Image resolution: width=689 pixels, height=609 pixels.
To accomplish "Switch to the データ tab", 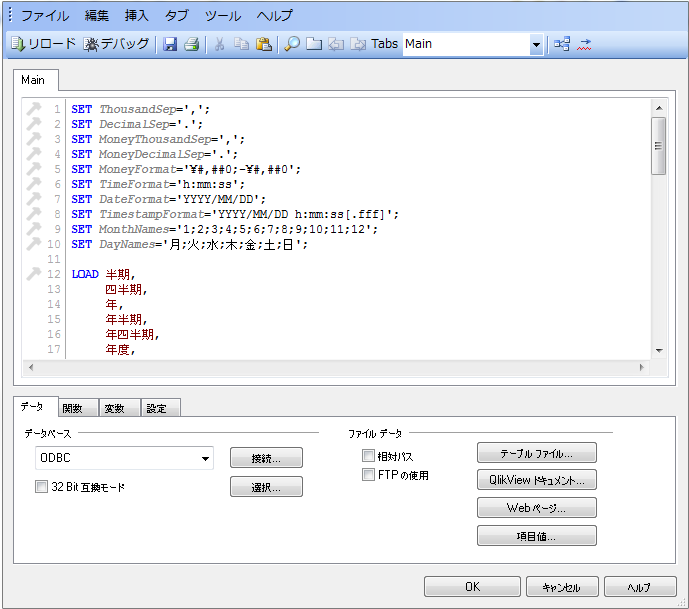I will click(36, 407).
